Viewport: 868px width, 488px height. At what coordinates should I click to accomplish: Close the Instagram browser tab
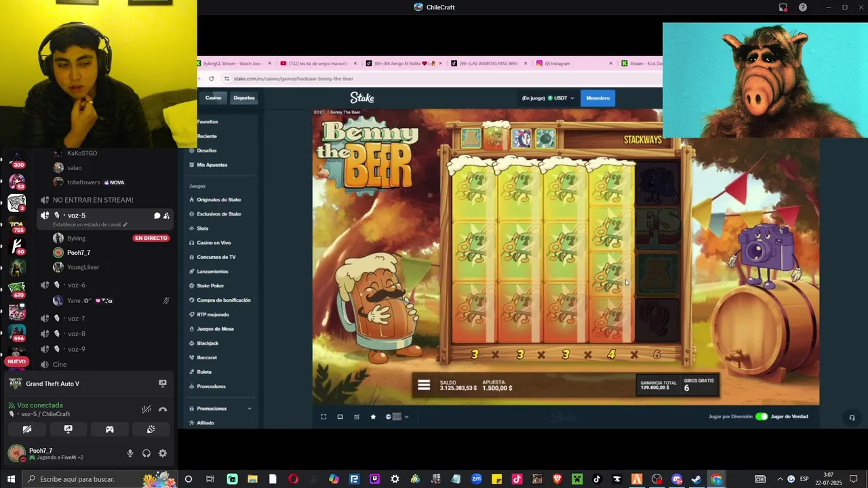point(610,63)
